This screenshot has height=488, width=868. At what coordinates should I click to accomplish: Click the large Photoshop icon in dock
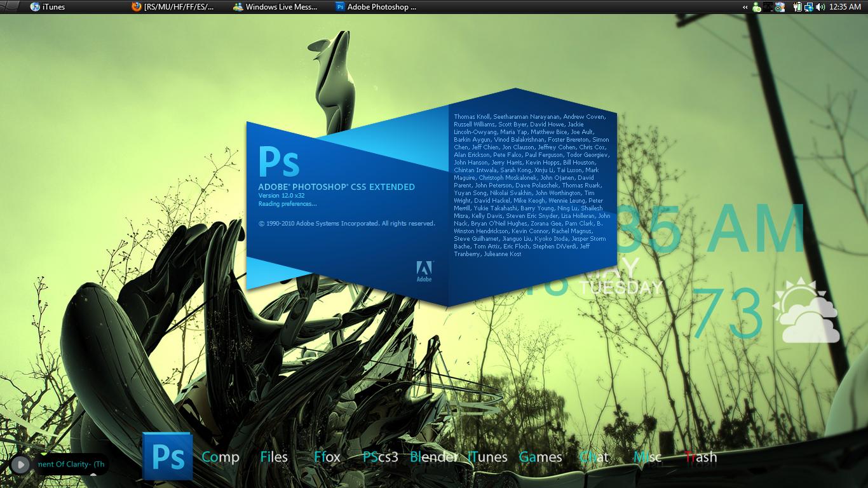coord(167,456)
